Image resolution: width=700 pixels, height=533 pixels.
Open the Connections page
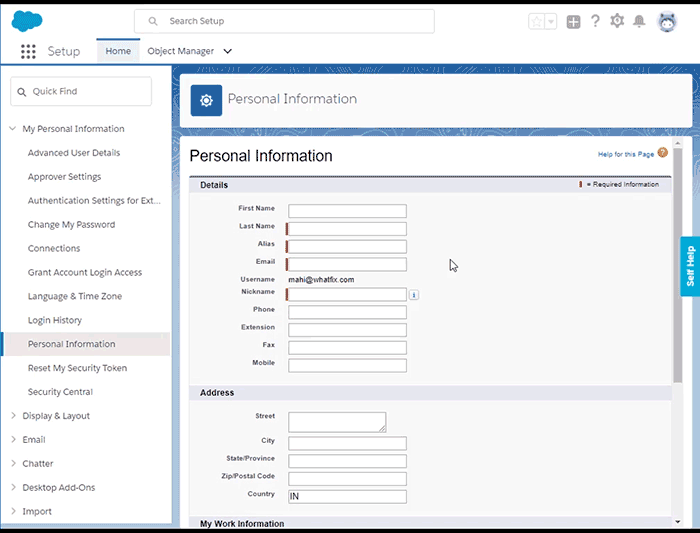[x=54, y=249]
